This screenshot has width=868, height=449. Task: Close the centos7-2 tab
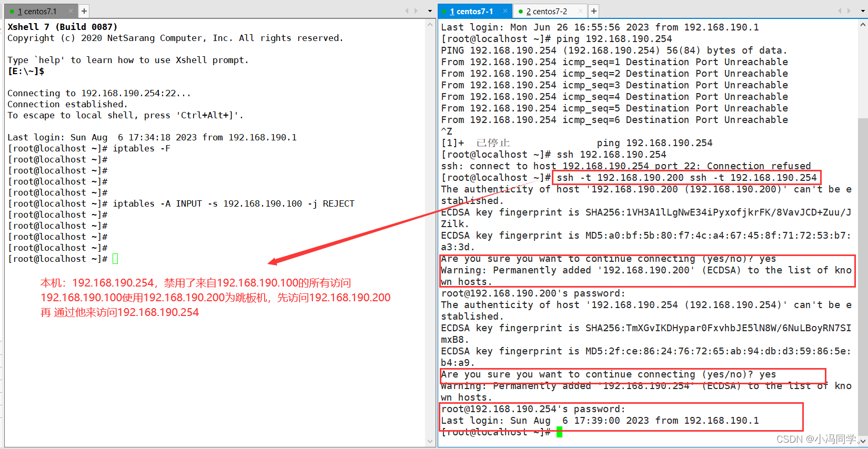(581, 11)
